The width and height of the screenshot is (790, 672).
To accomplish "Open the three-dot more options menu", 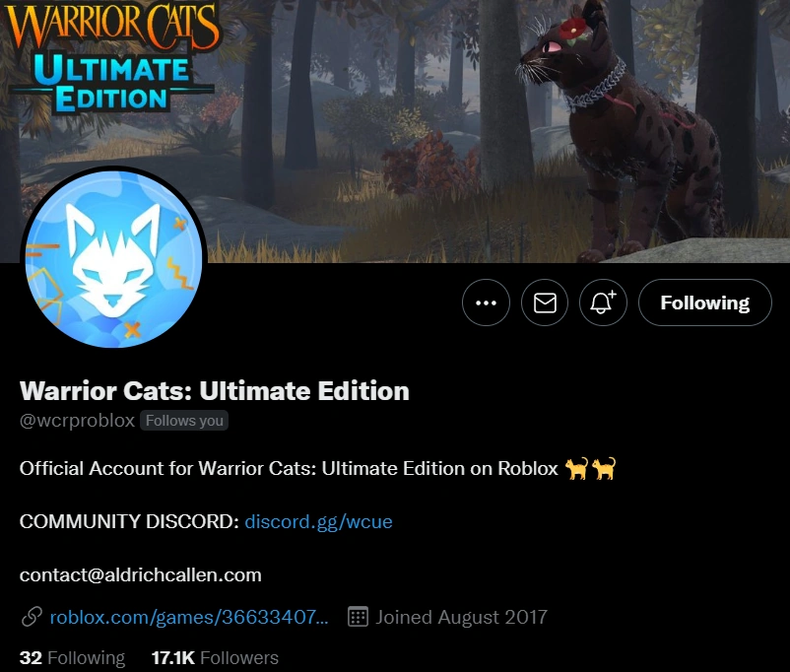I will pos(486,302).
